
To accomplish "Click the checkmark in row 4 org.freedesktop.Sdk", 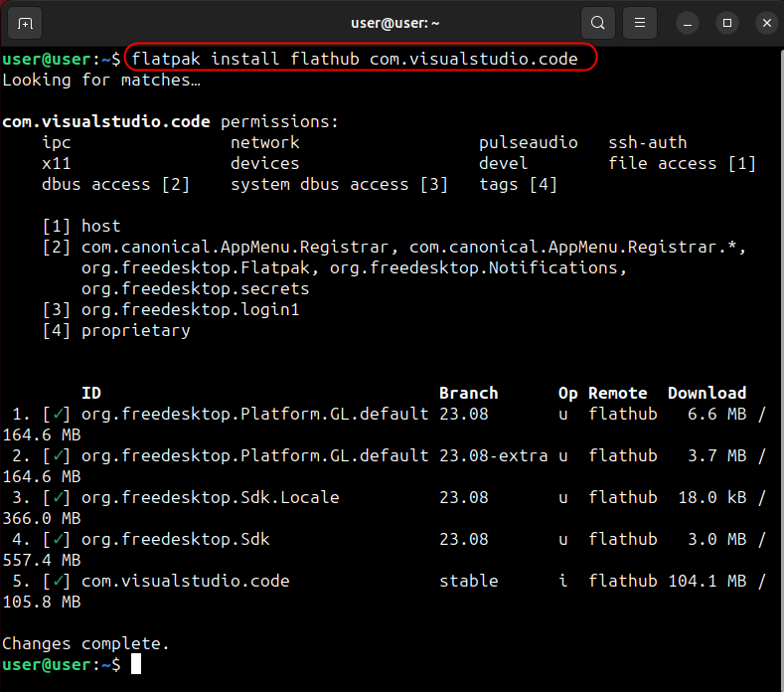I will [x=61, y=539].
